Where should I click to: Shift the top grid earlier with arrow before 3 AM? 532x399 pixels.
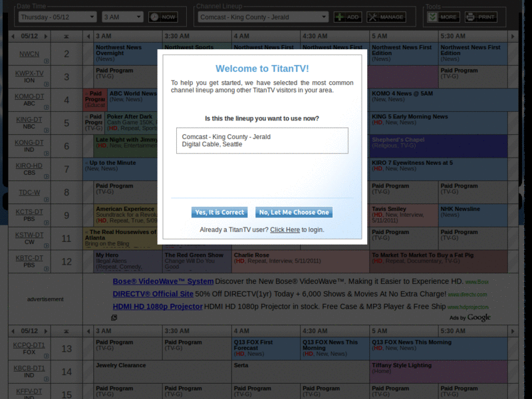[x=88, y=37]
